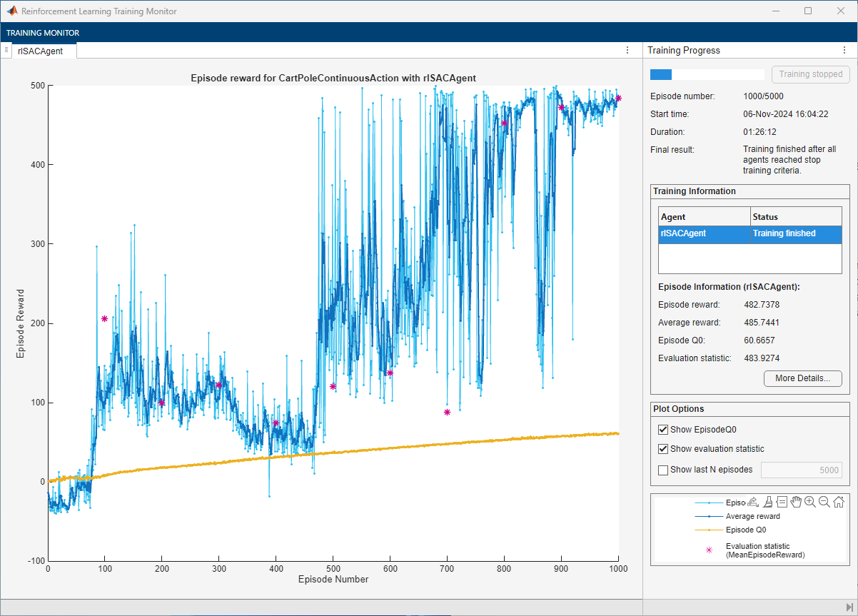Open the Training Progress panel options menu
Viewport: 858px width, 616px height.
pyautogui.click(x=843, y=50)
